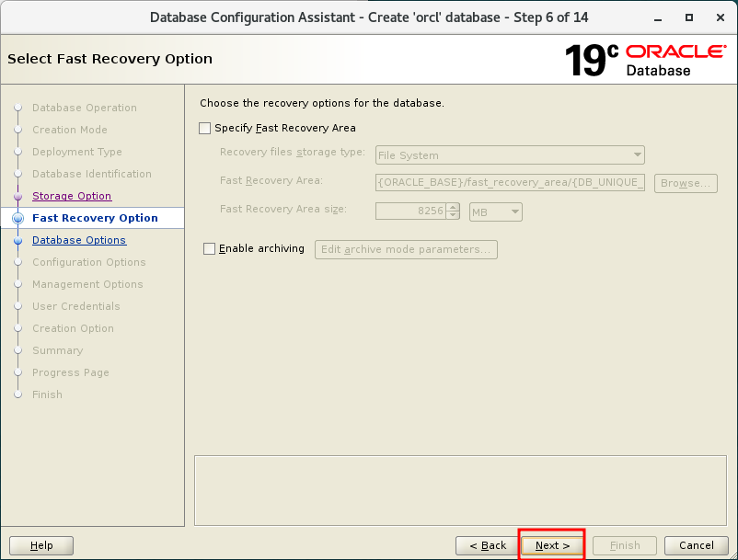Click the Help button
Viewport: 738px width, 560px height.
click(41, 545)
